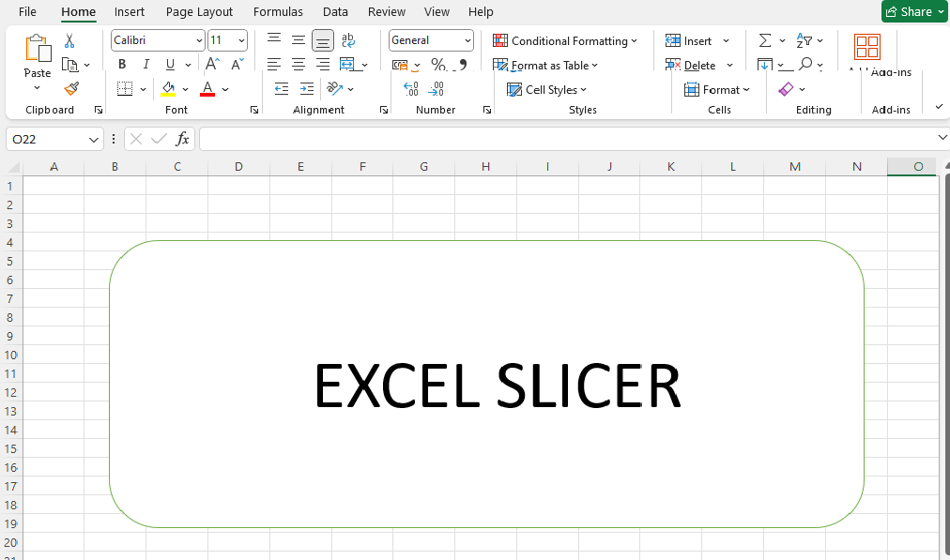Click the Share button
Screen dimensions: 950x560
tap(908, 11)
